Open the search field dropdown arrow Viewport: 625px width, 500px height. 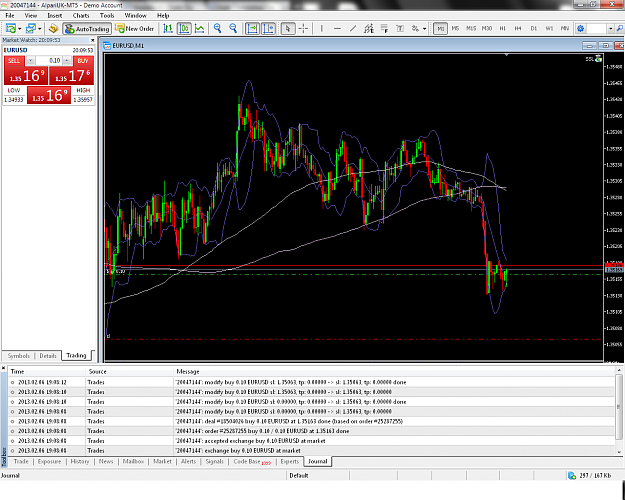point(610,29)
